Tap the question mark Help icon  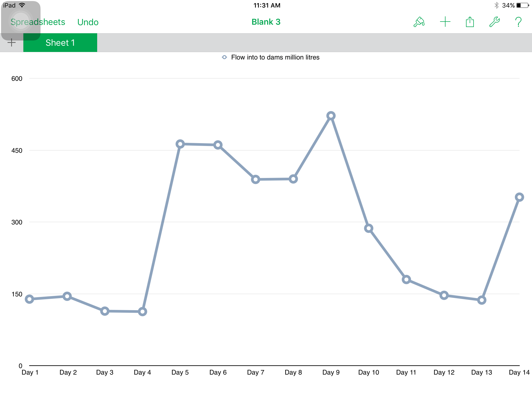pos(518,22)
